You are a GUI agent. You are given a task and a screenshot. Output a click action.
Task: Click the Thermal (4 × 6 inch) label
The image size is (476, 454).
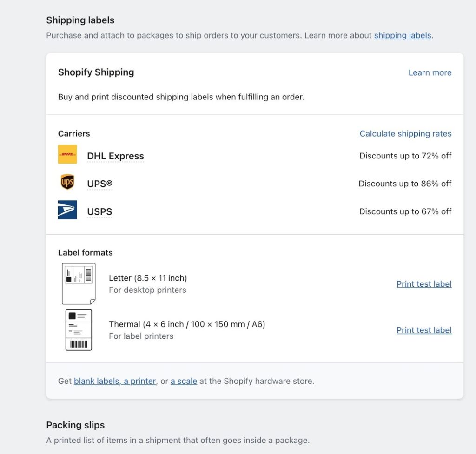187,324
